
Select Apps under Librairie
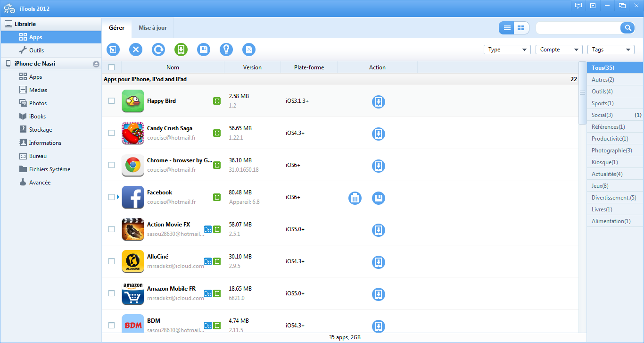51,37
